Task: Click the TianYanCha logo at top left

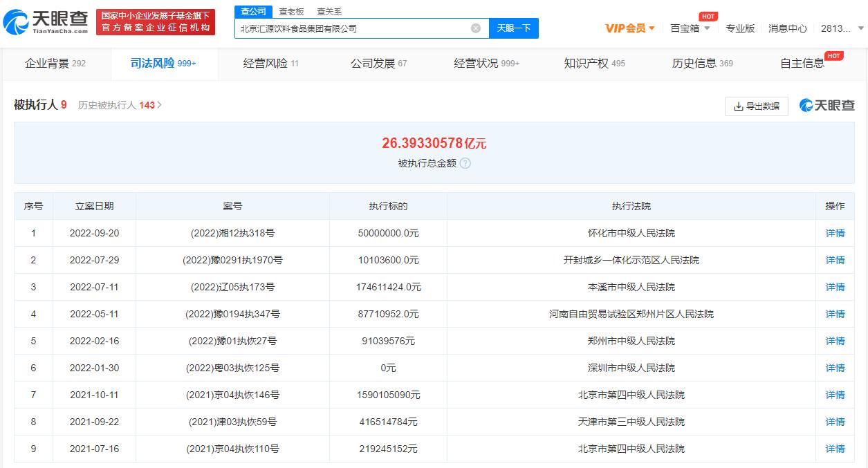Action: coord(46,22)
